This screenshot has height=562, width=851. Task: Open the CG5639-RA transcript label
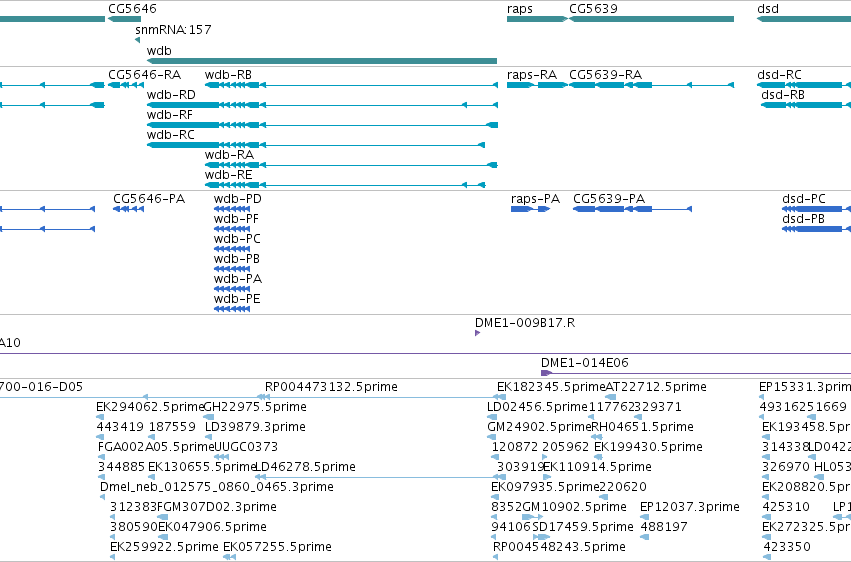[x=605, y=75]
